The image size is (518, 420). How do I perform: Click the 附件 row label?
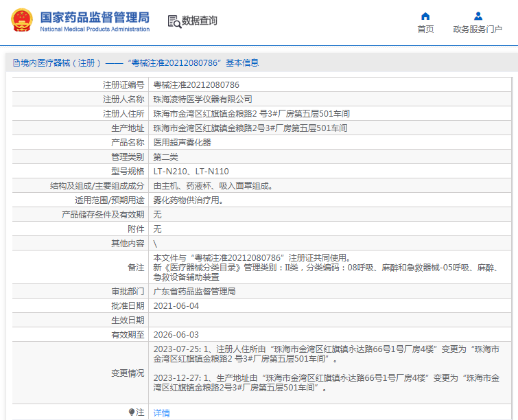pos(136,229)
